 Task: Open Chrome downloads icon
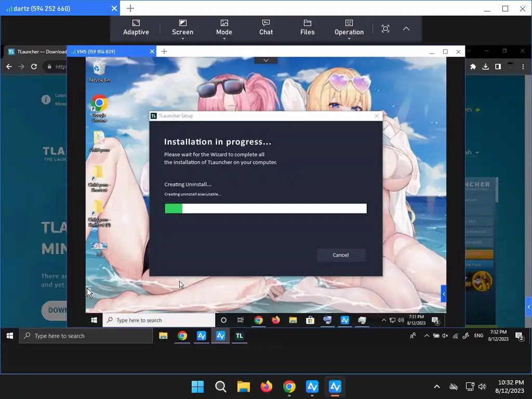[486, 67]
